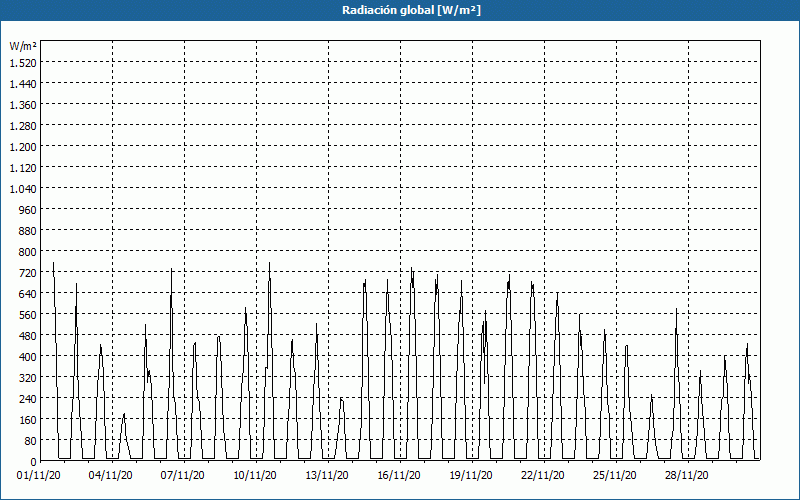Click the W/m² unit label
This screenshot has width=800, height=500.
(x=23, y=46)
